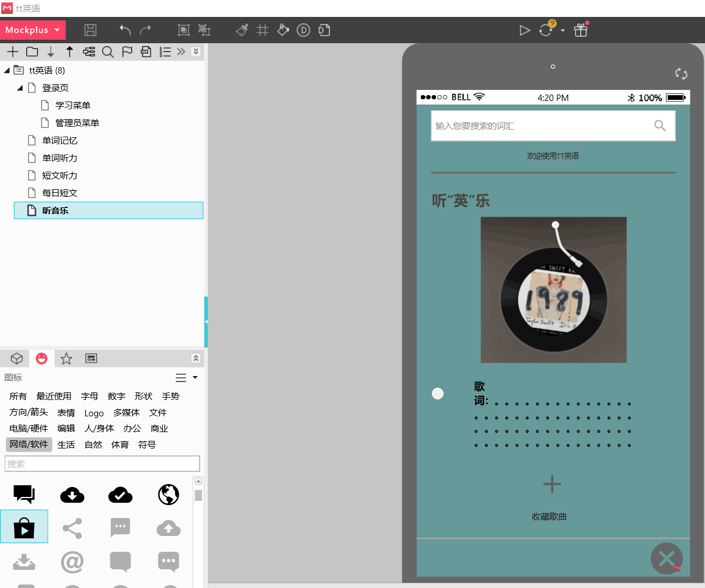
Task: Click the new folder icon
Action: tap(32, 51)
